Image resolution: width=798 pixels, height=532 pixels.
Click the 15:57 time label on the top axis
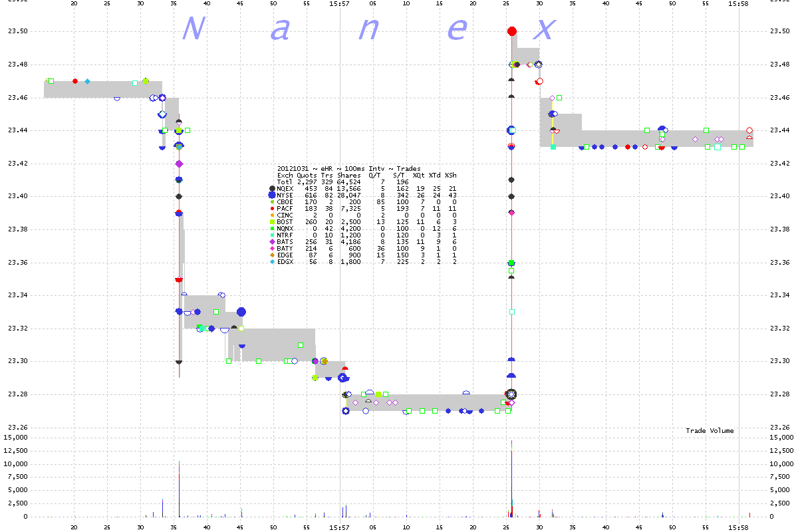[x=340, y=4]
